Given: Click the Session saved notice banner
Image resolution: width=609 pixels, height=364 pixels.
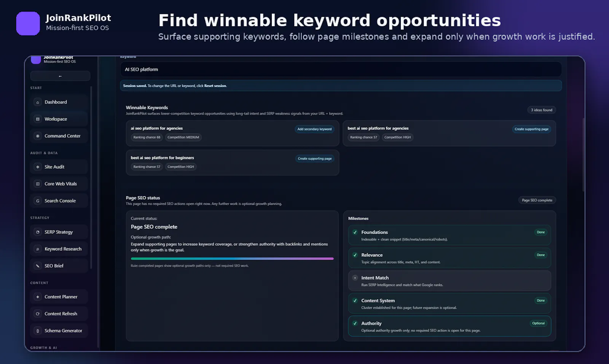Looking at the screenshot, I should (341, 86).
